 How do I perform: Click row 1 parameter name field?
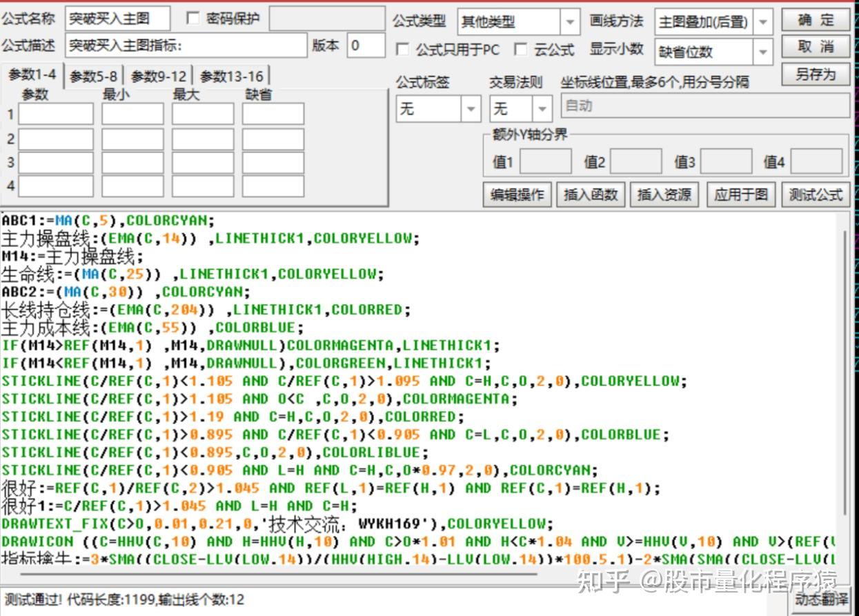click(56, 114)
